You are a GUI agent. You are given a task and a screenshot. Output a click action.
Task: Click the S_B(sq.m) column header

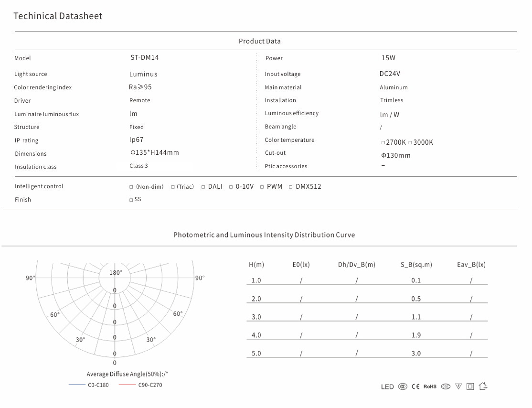[416, 265]
